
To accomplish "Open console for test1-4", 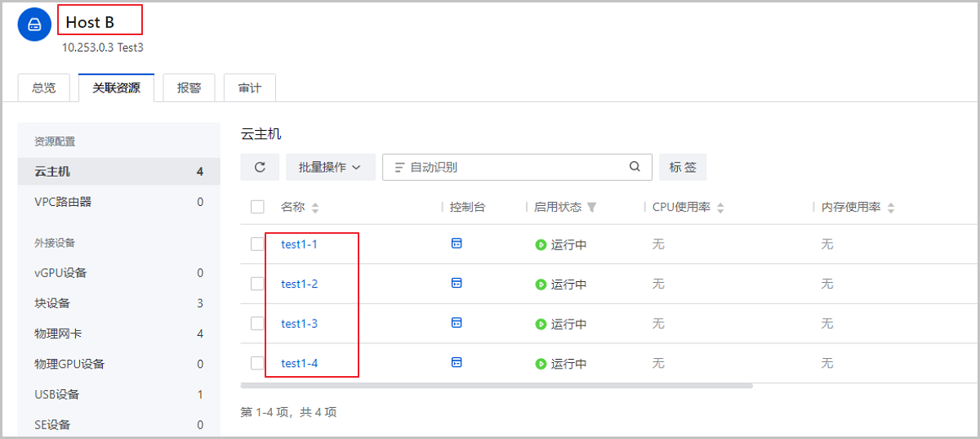I will 457,362.
